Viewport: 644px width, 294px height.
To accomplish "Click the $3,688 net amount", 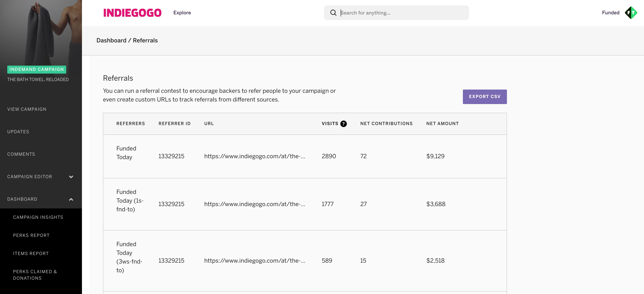I will coord(436,204).
